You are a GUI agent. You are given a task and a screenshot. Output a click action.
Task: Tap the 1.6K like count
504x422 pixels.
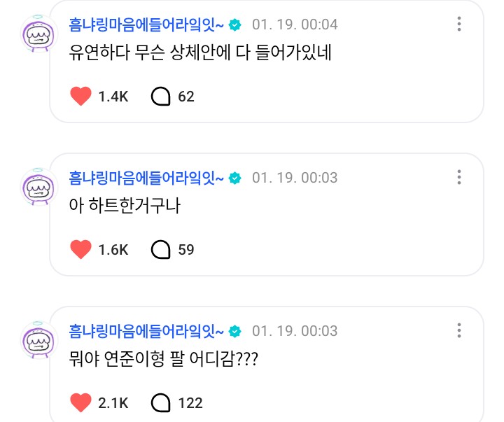(x=113, y=250)
